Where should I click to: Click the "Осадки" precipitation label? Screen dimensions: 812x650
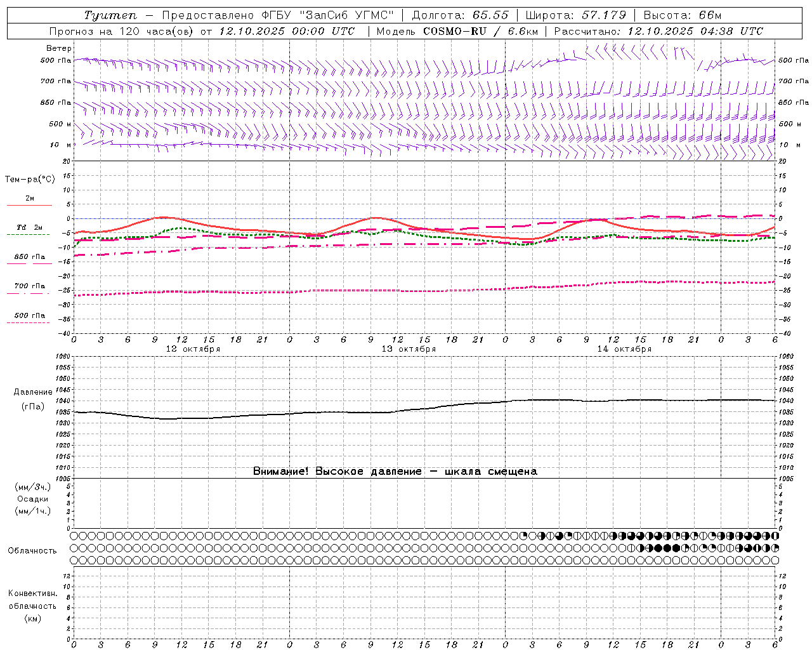33,499
